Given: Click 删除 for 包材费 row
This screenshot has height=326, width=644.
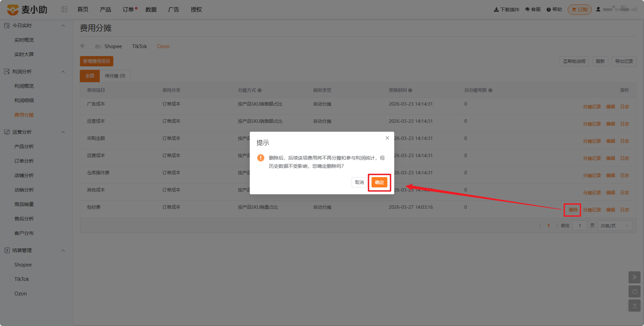Looking at the screenshot, I should point(573,210).
